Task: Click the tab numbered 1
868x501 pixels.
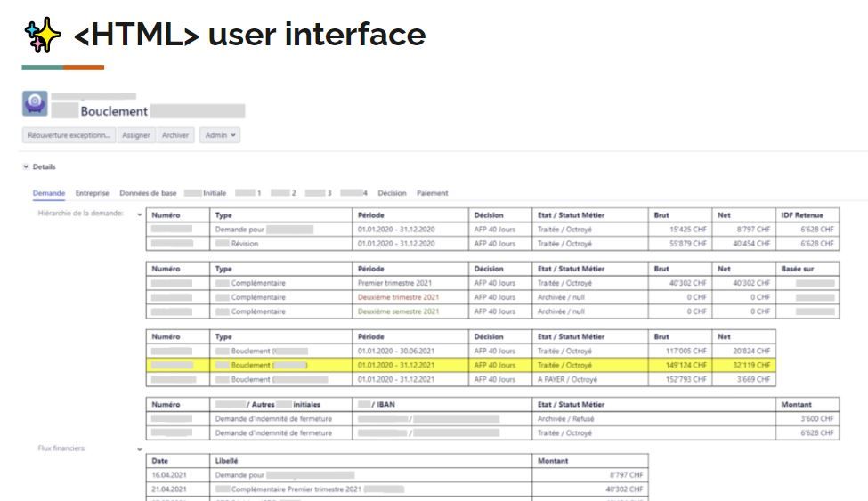Action: 248,193
